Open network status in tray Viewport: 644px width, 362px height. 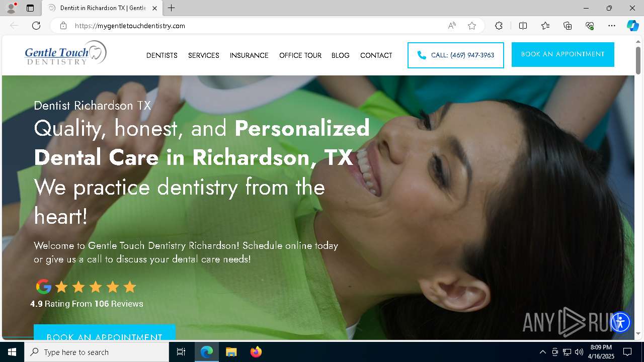point(567,352)
